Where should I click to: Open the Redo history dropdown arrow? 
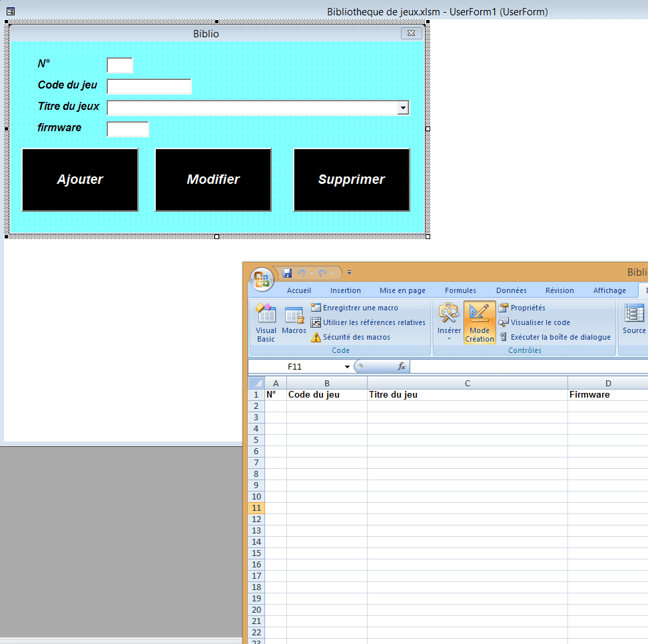tap(333, 273)
